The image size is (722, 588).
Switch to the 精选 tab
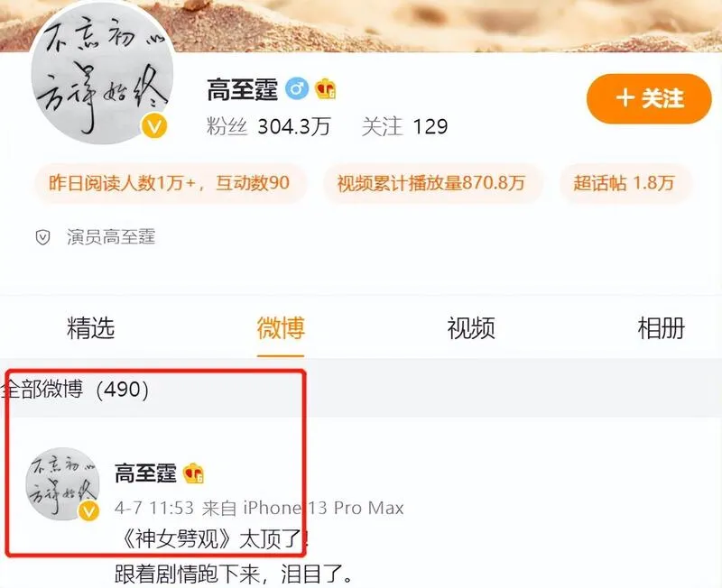90,327
